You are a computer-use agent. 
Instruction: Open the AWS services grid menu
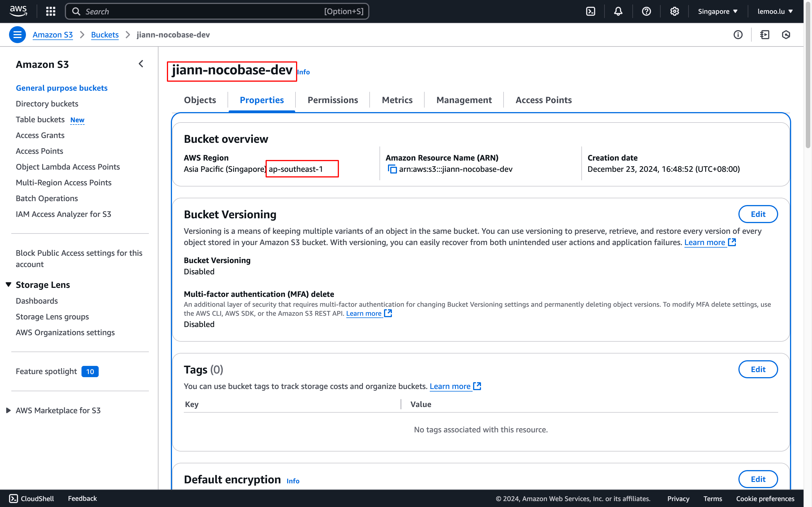click(51, 11)
